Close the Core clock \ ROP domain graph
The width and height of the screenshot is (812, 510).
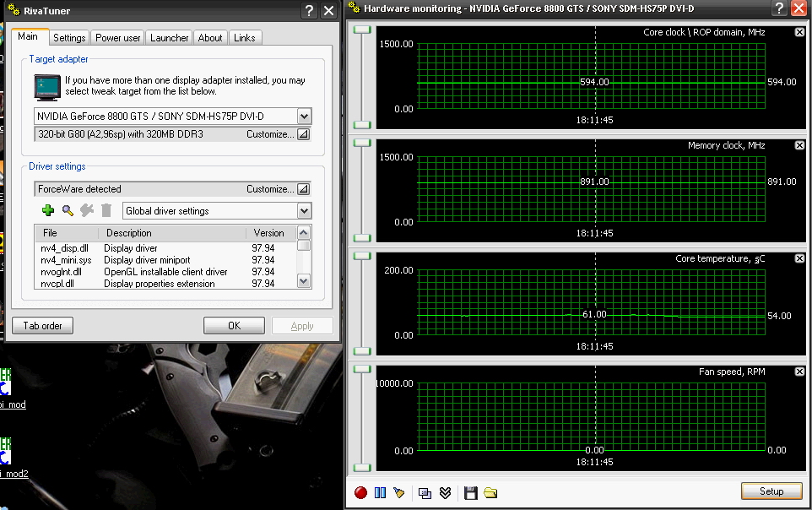(799, 32)
